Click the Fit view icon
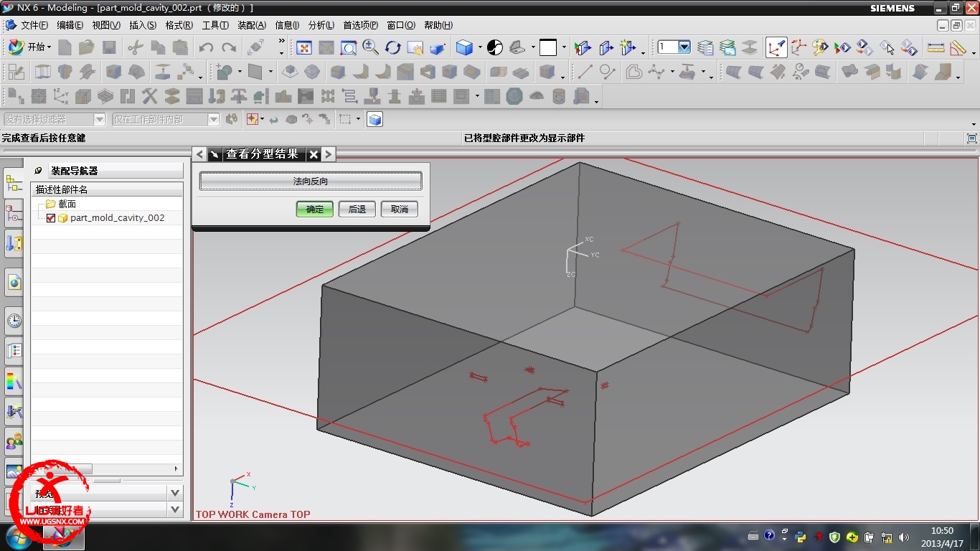The image size is (980, 551). click(304, 47)
